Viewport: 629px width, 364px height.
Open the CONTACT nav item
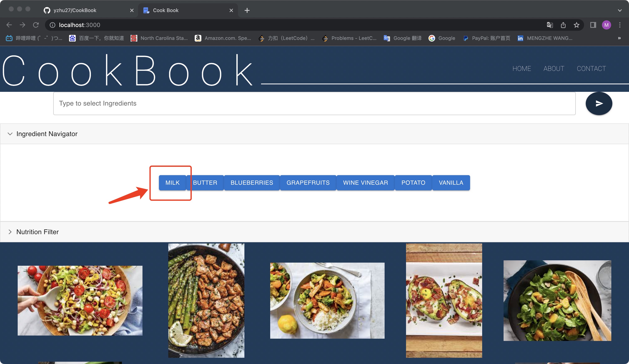pos(591,69)
